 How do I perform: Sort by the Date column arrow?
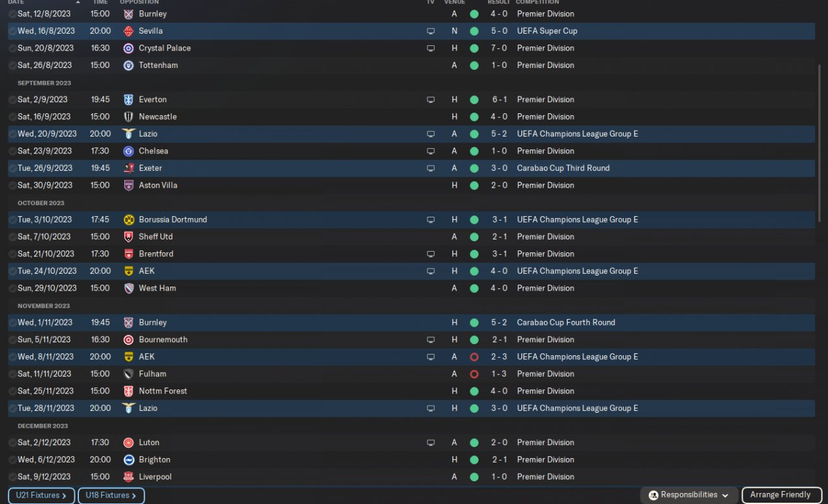tap(78, 3)
